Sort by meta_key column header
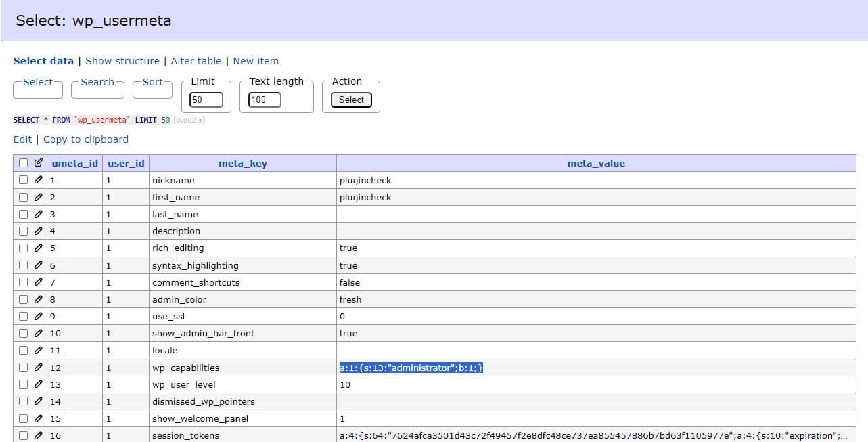Screen dimensions: 868x442 pyautogui.click(x=243, y=163)
